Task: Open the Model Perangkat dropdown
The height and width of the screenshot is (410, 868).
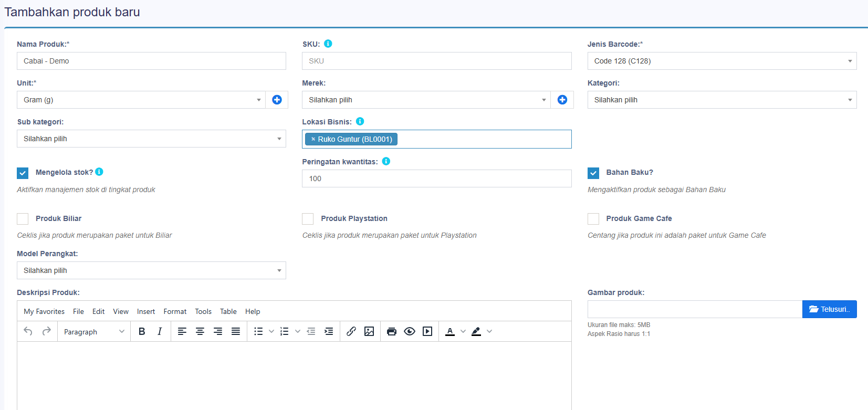Action: pyautogui.click(x=151, y=270)
